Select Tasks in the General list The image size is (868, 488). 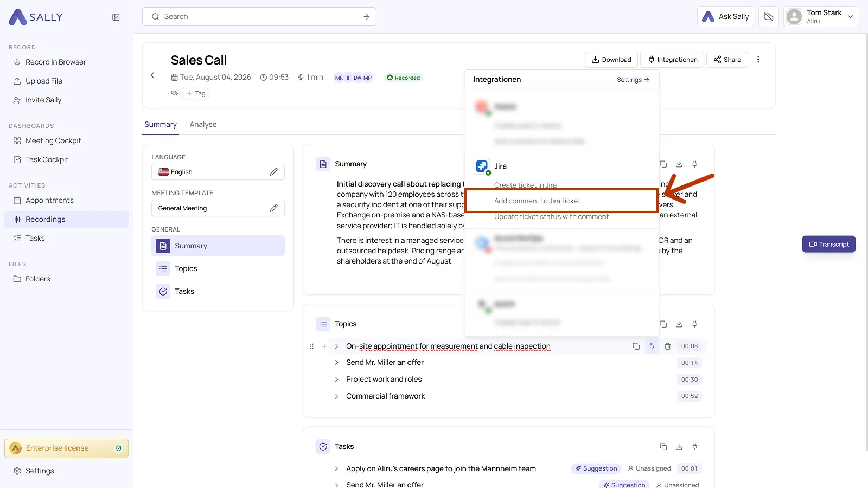pos(218,292)
